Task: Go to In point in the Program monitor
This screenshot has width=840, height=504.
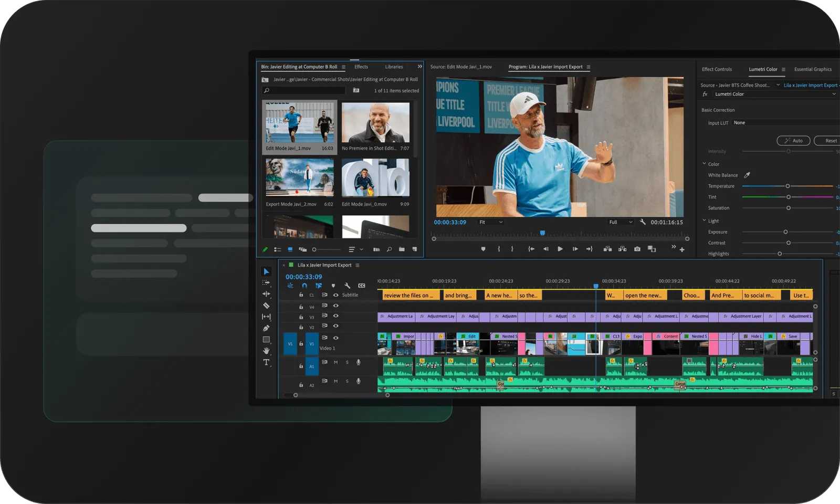Action: click(x=531, y=249)
